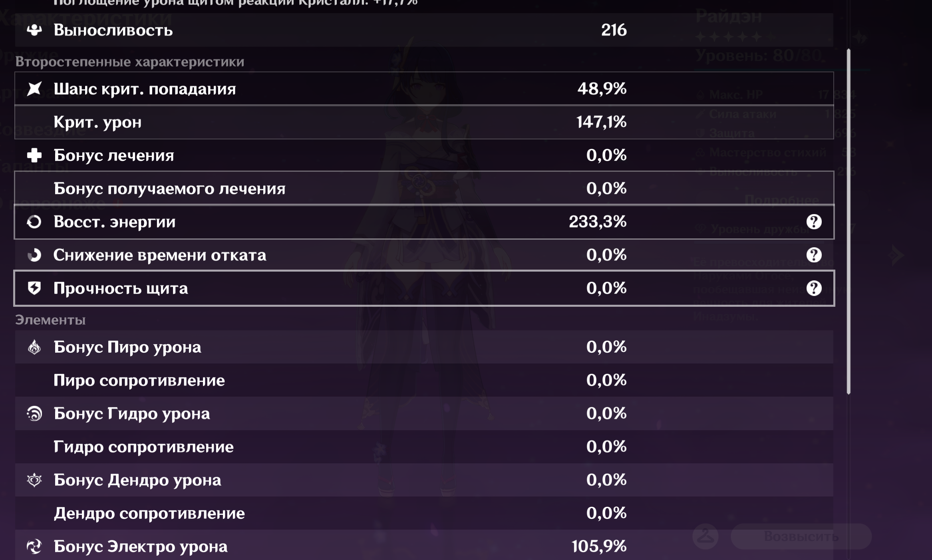Click the healing bonus cross icon
The width and height of the screenshot is (932, 560).
pos(34,155)
